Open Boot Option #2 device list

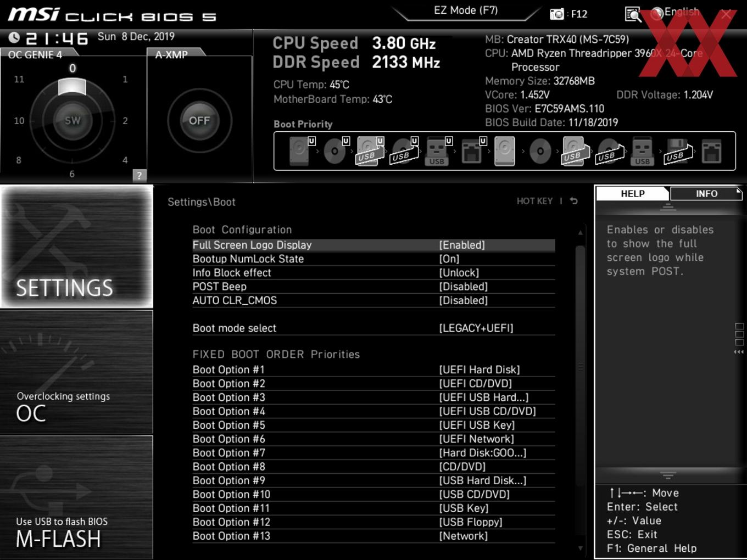tap(374, 383)
